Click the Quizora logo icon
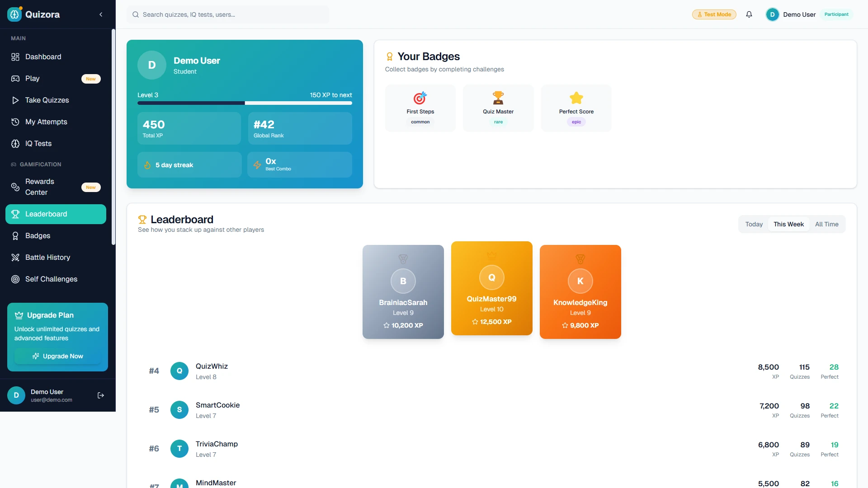The image size is (868, 488). coord(14,14)
